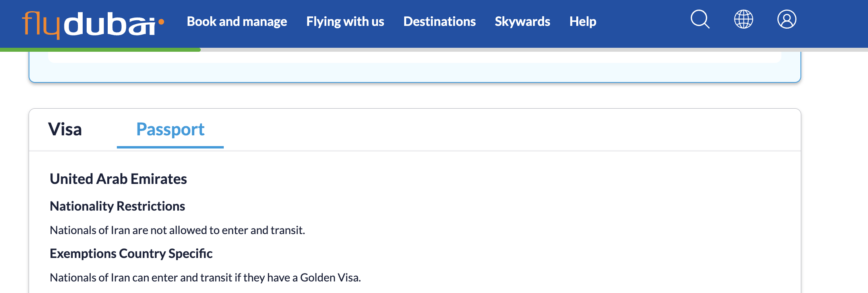Click the blue underline beneath Passport tab
868x293 pixels.
tap(170, 147)
